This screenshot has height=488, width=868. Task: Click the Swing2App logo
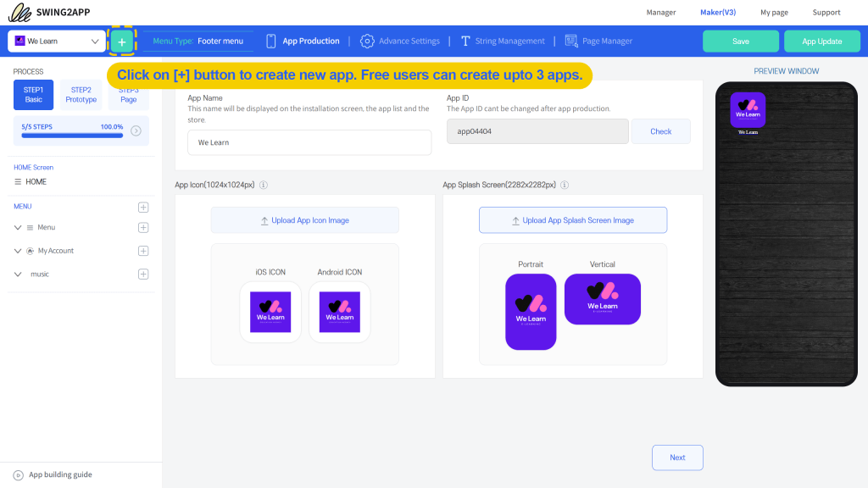49,12
